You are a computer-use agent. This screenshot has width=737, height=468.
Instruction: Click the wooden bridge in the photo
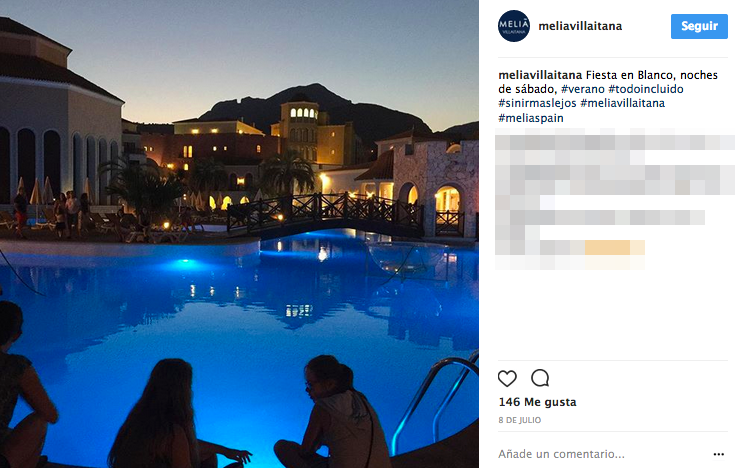pos(325,214)
